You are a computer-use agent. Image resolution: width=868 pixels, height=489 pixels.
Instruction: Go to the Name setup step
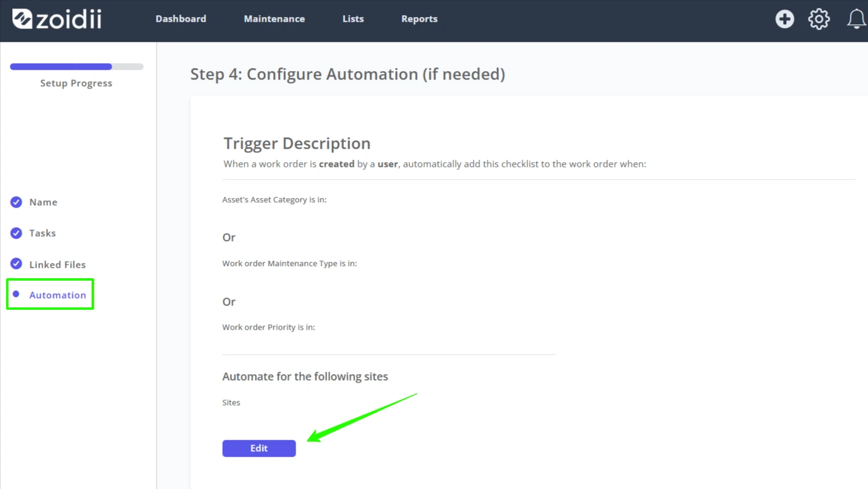click(x=43, y=202)
